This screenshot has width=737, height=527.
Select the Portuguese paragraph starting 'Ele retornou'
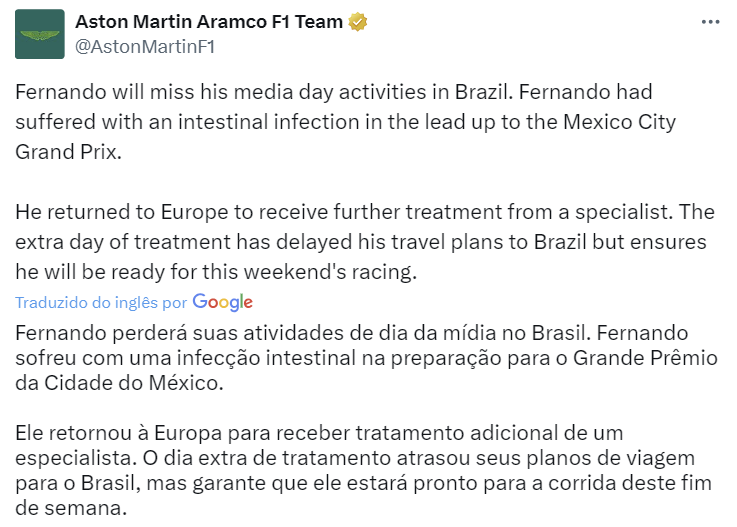pos(363,470)
